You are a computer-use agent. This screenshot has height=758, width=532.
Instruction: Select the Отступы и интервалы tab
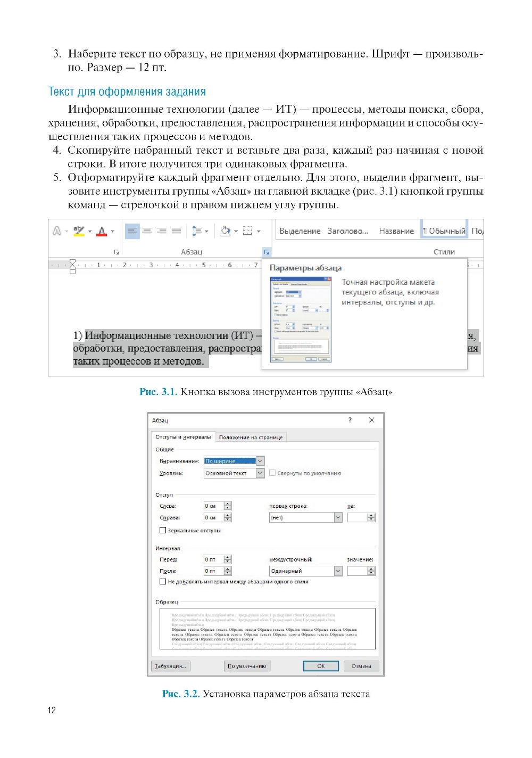(x=183, y=437)
